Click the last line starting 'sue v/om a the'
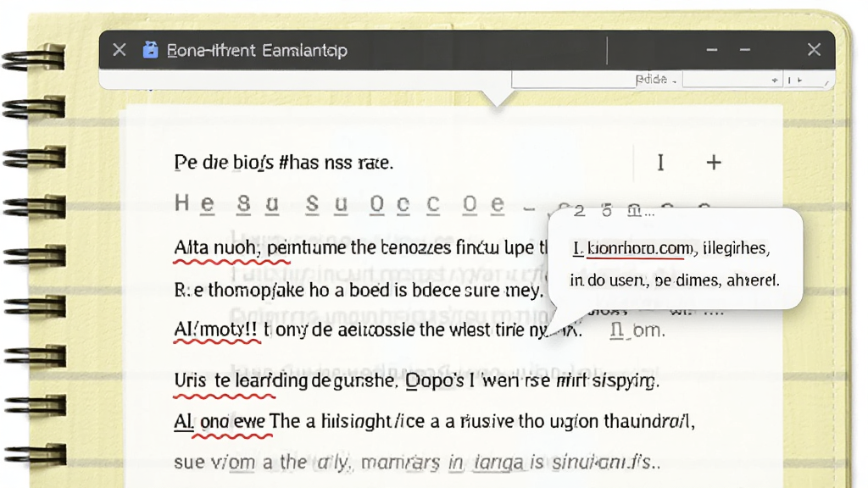Viewport: 868px width, 488px height. point(417,462)
